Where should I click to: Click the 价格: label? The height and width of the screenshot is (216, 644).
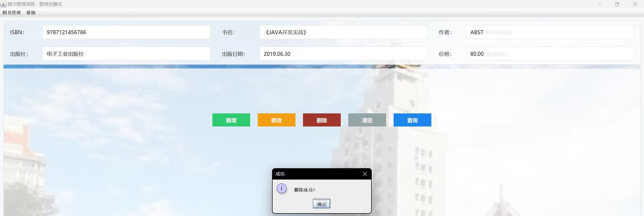point(445,54)
